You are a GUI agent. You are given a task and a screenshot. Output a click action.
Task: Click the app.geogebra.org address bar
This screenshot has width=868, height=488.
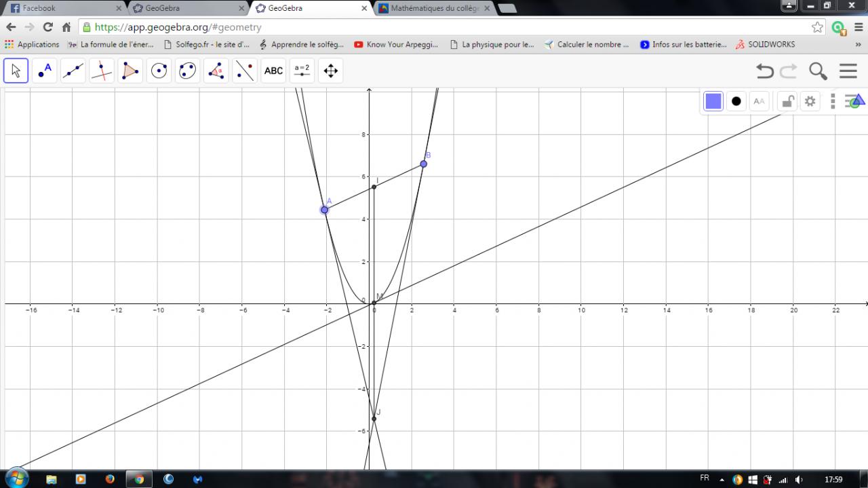pos(444,27)
